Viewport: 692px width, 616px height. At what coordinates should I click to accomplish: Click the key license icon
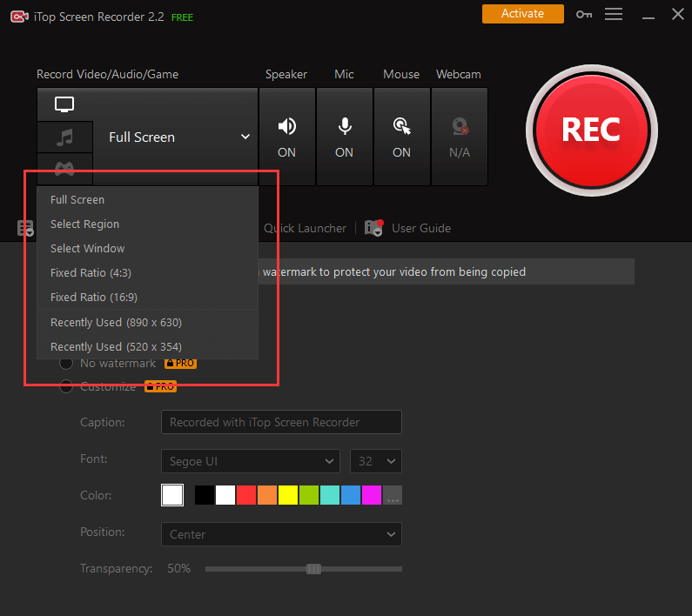pos(583,14)
